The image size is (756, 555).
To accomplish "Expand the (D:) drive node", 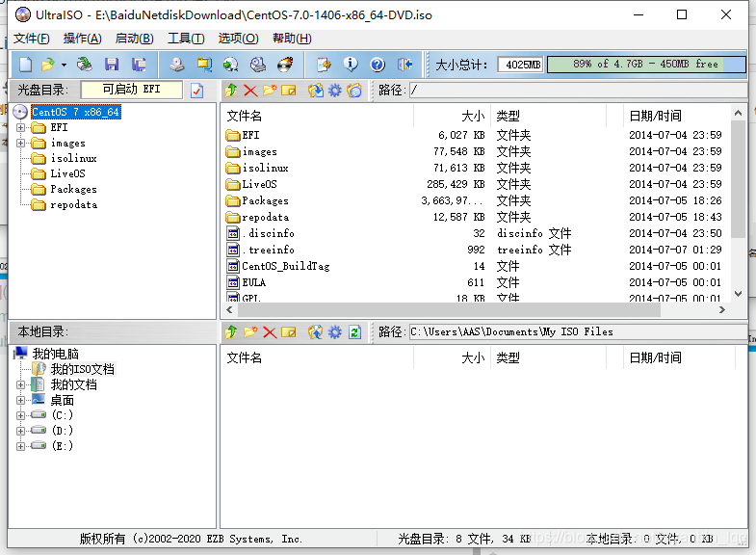I will pos(21,431).
